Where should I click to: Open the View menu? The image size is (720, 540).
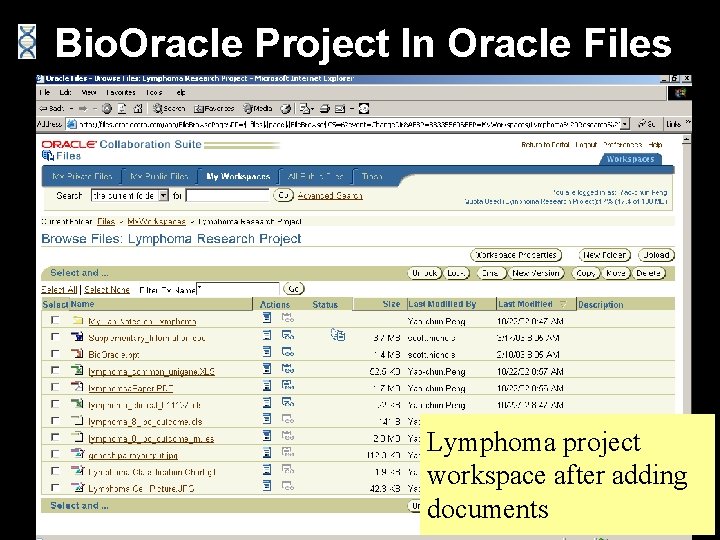coord(89,92)
